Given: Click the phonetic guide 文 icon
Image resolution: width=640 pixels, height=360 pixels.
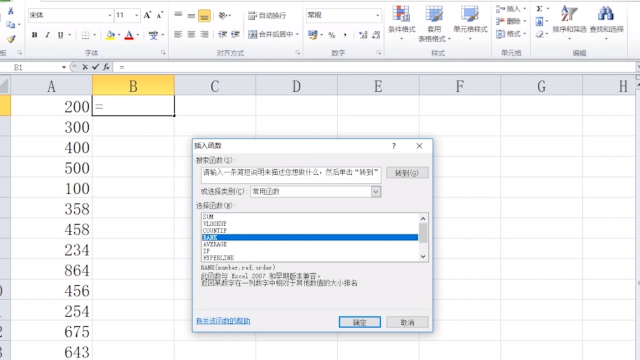Looking at the screenshot, I should point(153,35).
